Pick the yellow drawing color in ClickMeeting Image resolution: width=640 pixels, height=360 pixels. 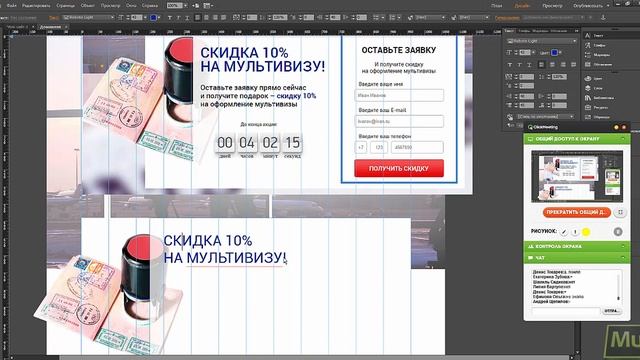(586, 232)
